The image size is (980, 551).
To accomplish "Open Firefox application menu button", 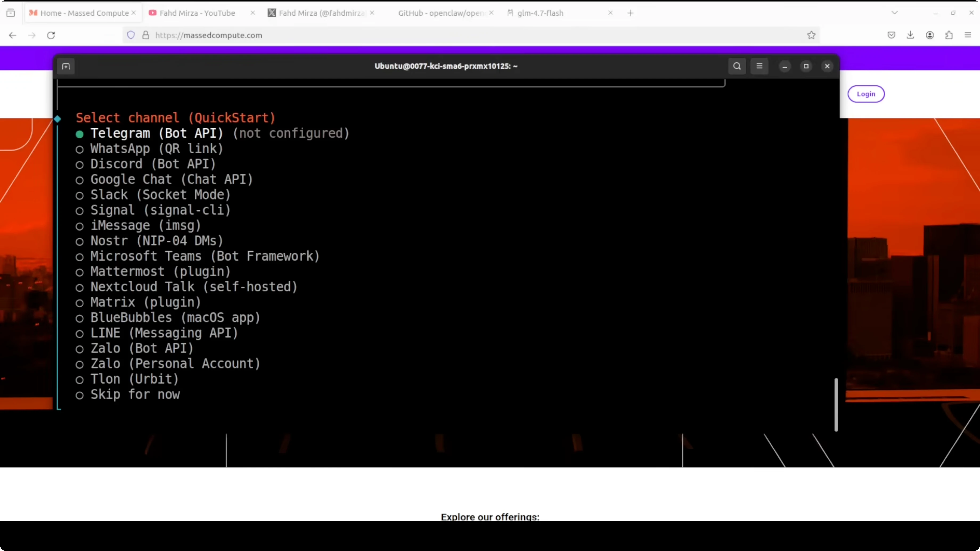I will (968, 35).
